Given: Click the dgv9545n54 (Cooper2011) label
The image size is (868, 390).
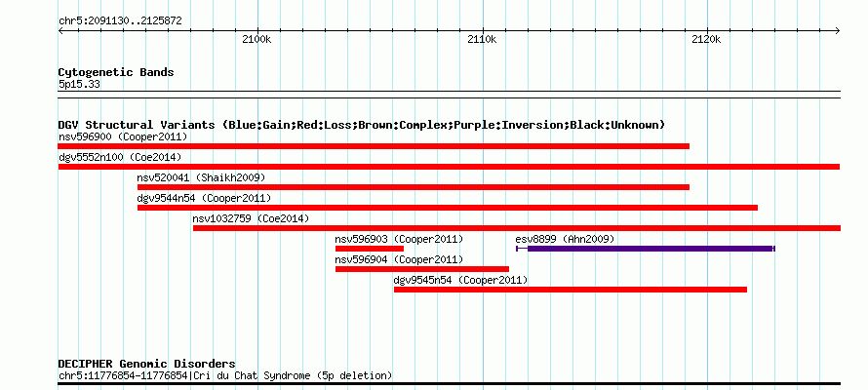Looking at the screenshot, I should 460,281.
